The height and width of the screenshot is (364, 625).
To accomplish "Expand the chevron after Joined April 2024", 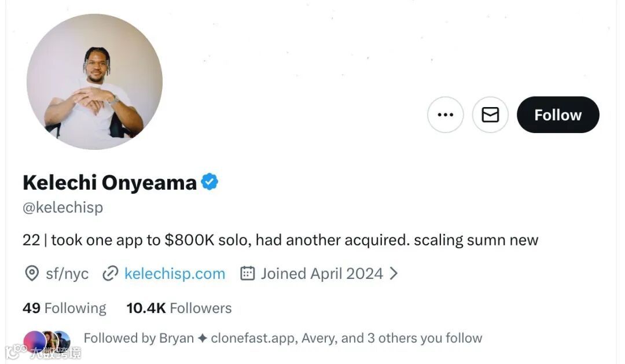I will (x=394, y=273).
